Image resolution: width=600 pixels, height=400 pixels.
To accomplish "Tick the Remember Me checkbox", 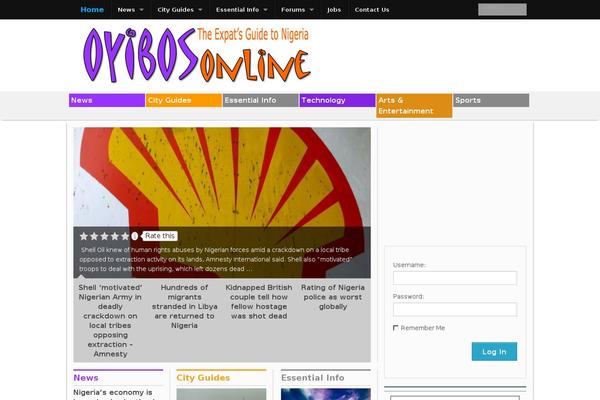I will point(396,328).
